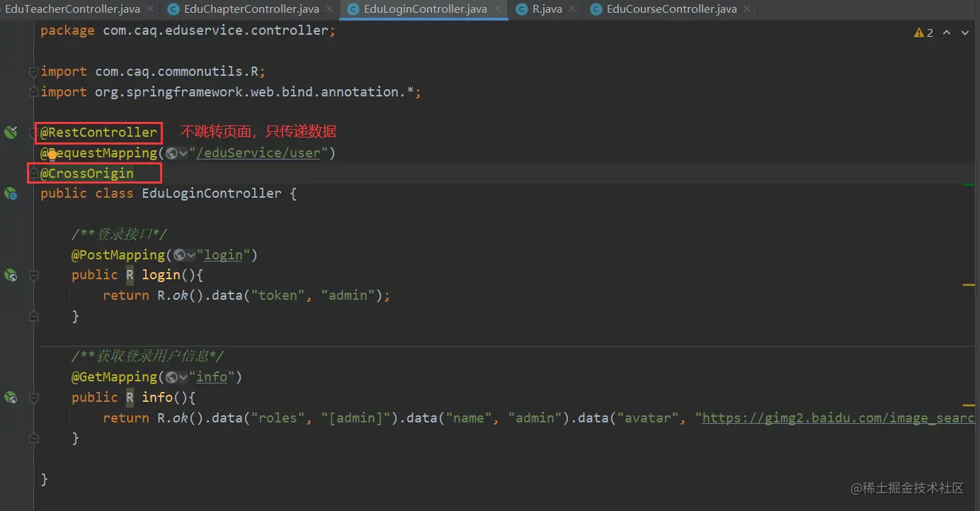
Task: Select the EduLoginController.java tab
Action: (425, 9)
